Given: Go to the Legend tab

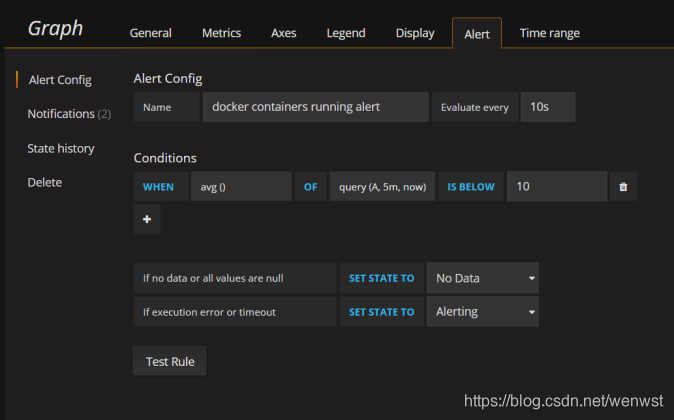Looking at the screenshot, I should tap(346, 33).
